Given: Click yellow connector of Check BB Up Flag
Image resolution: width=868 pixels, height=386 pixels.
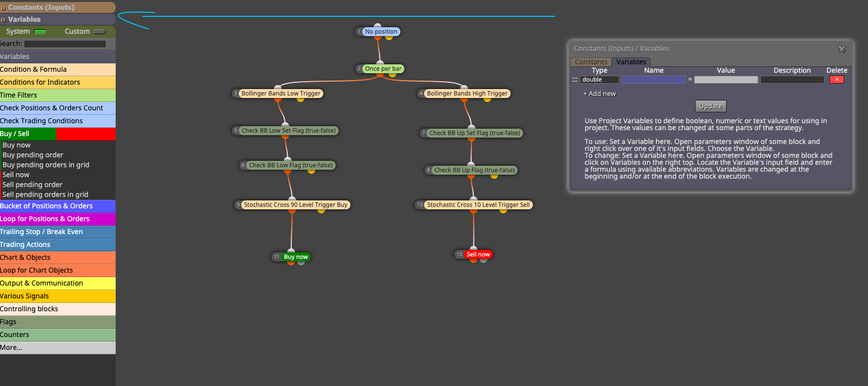Looking at the screenshot, I should (x=494, y=176).
